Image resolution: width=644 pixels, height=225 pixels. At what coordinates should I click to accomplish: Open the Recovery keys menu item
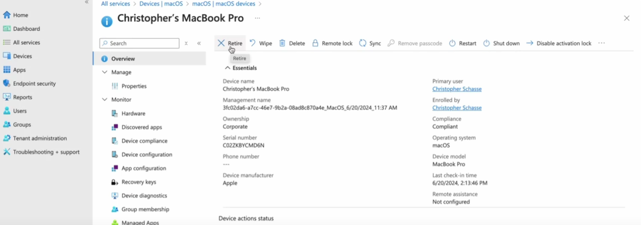(x=138, y=182)
